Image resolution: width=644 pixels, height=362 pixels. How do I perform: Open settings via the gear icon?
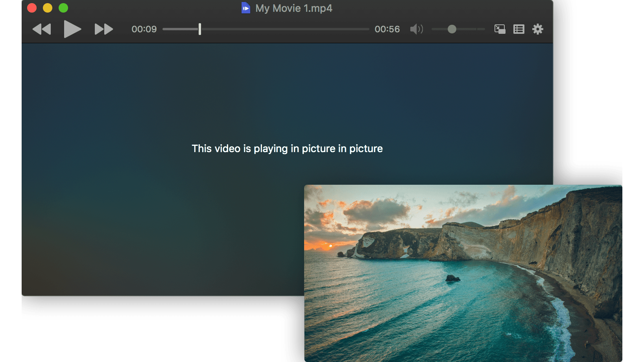point(538,29)
